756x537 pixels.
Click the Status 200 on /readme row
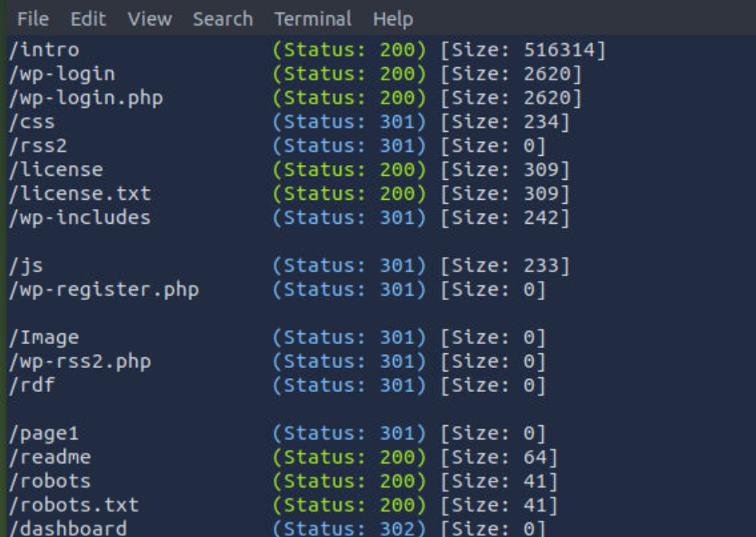tap(350, 458)
